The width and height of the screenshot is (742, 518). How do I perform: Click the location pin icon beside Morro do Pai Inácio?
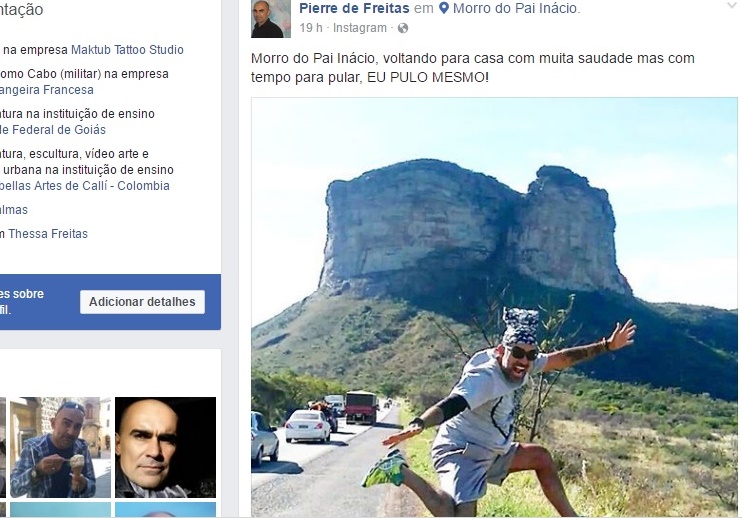point(443,9)
